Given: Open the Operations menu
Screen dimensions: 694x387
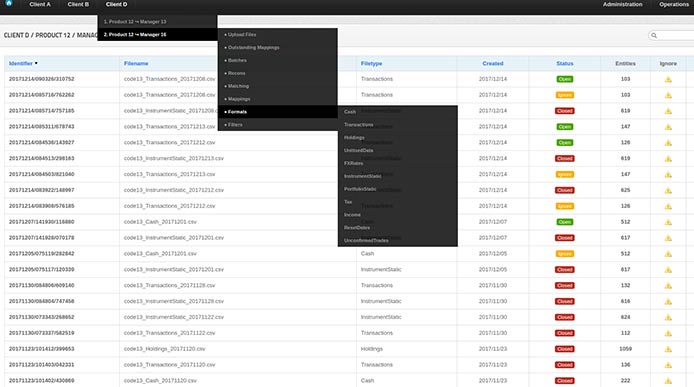Looking at the screenshot, I should pos(674,4).
